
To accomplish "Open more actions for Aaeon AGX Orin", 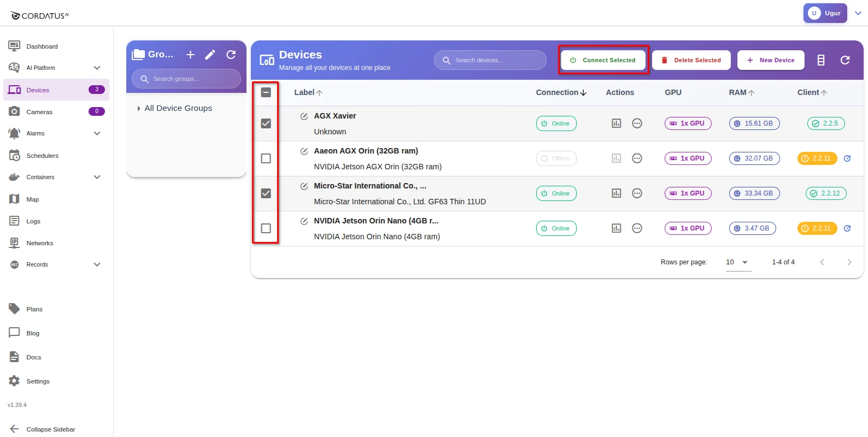I will 637,158.
